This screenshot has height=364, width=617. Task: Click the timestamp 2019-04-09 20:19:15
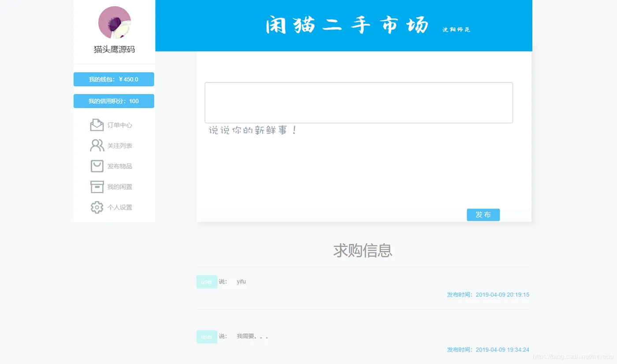[x=502, y=295]
